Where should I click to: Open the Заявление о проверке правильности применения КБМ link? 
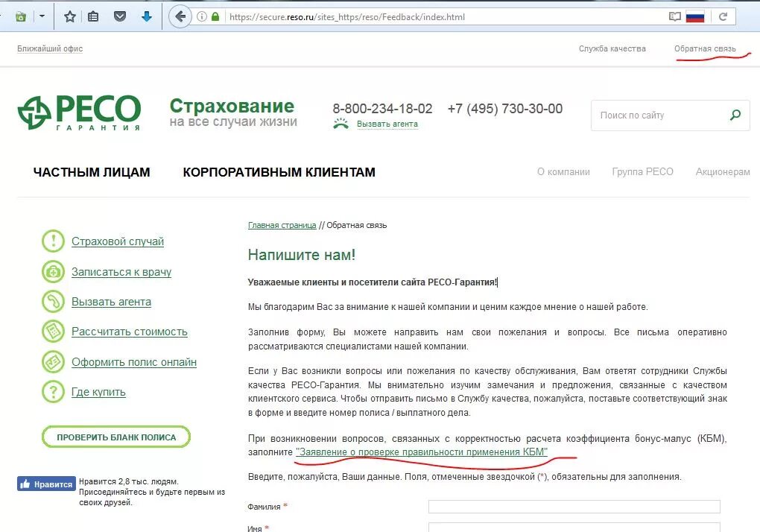click(422, 452)
